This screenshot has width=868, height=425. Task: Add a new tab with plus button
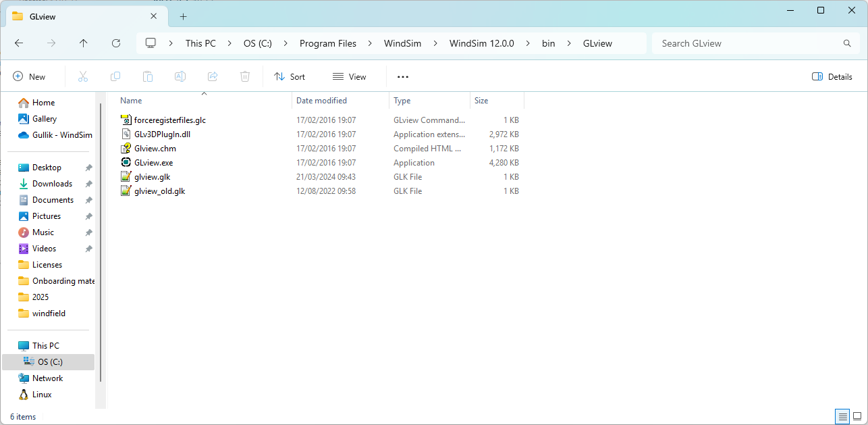point(183,16)
